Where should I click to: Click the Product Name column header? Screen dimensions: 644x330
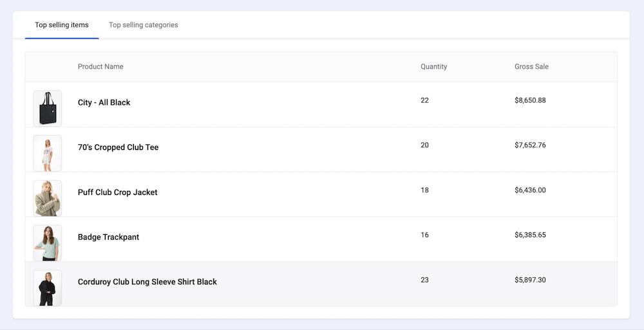click(x=100, y=67)
